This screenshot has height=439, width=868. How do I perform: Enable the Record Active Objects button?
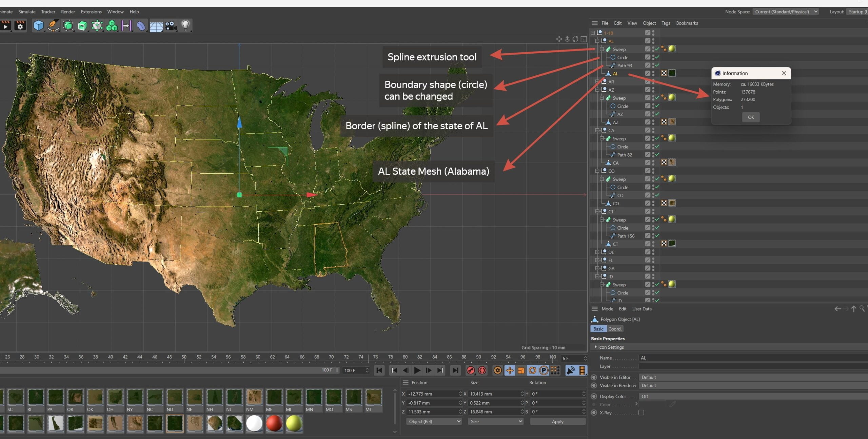[x=471, y=370]
